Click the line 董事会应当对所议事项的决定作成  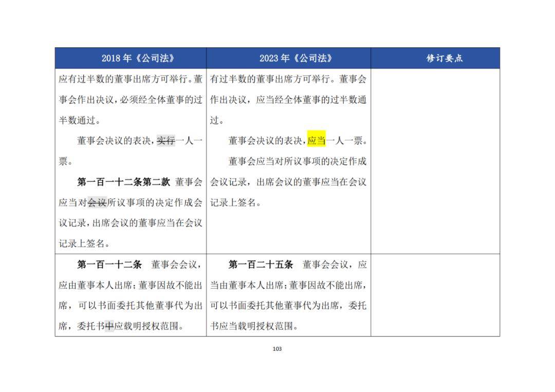click(298, 161)
